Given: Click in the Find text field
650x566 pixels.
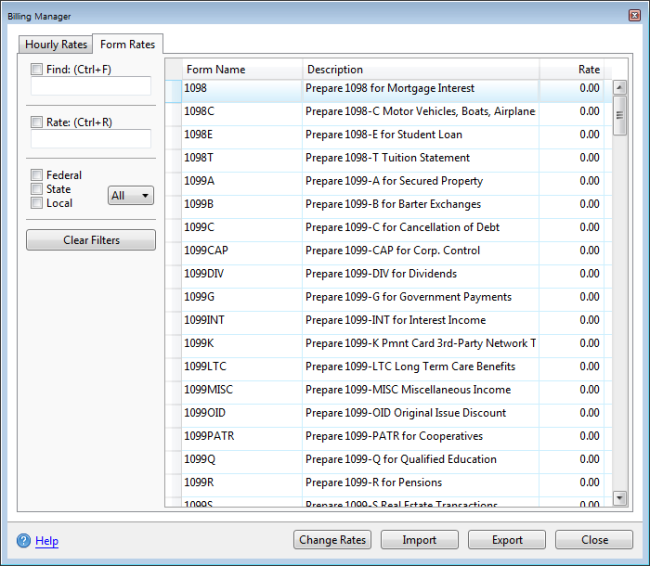Looking at the screenshot, I should (91, 86).
